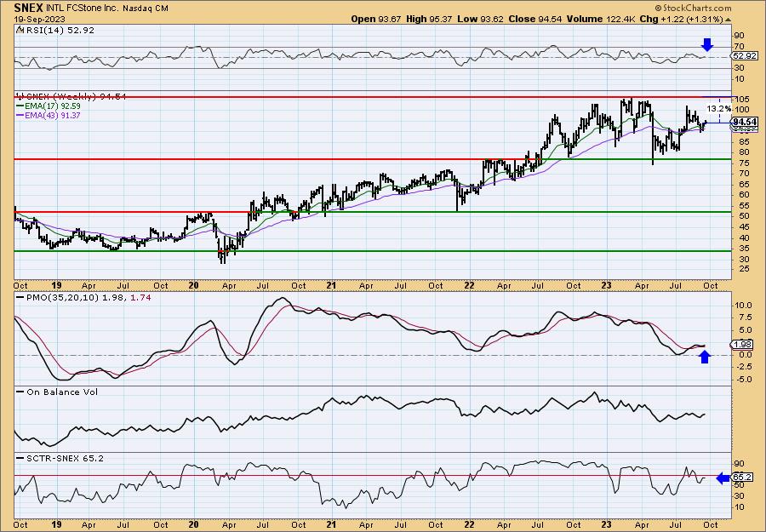Click the Low 93.62 value
766x532 pixels.
481,19
